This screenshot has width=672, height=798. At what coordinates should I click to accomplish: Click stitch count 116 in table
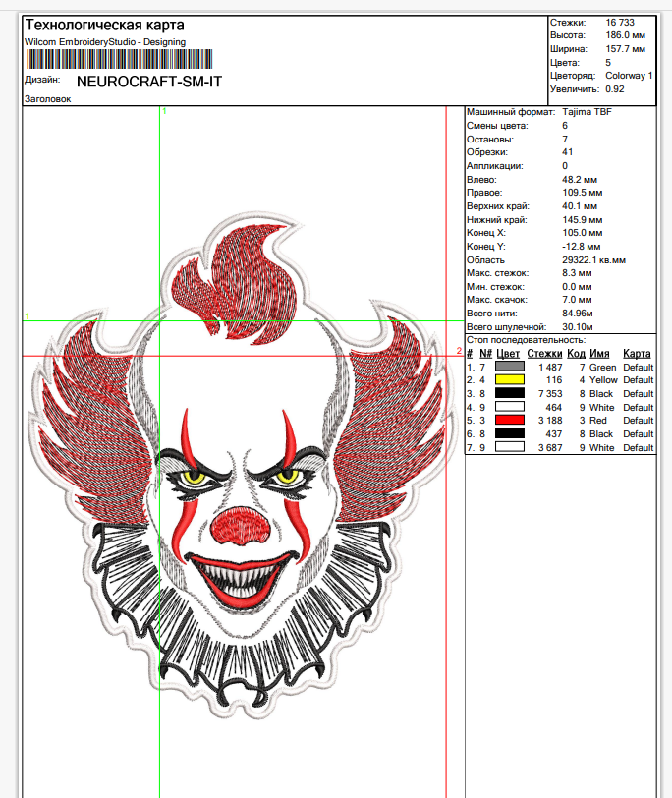pos(554,380)
